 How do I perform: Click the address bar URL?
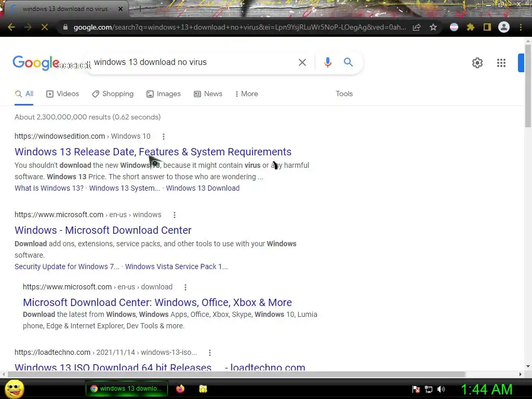click(239, 27)
